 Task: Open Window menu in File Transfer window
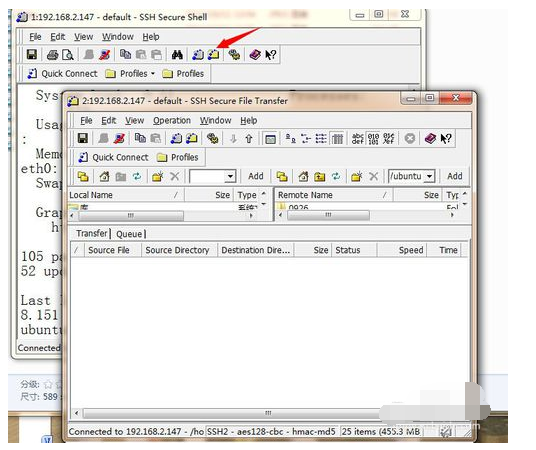pos(216,120)
